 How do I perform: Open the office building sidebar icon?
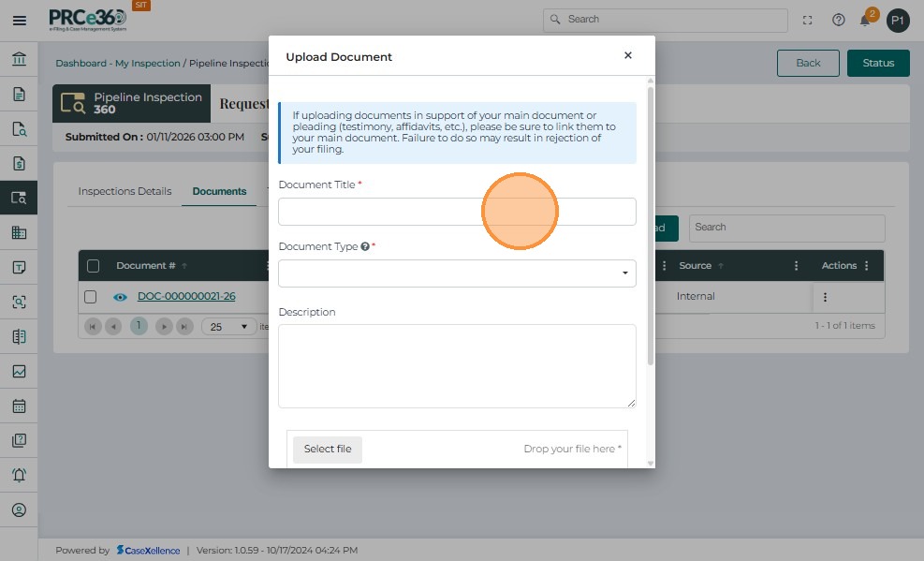pos(19,232)
